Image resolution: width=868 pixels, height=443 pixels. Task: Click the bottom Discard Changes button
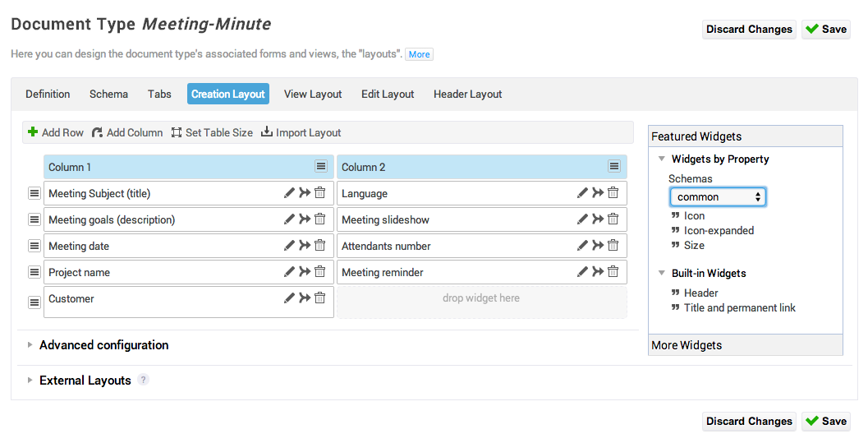click(749, 422)
